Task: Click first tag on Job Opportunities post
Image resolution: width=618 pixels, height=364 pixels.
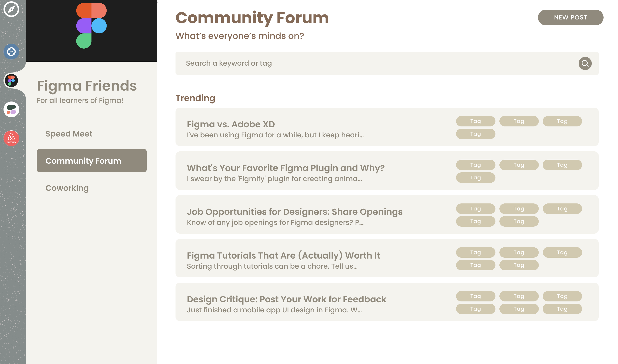Action: [x=475, y=209]
